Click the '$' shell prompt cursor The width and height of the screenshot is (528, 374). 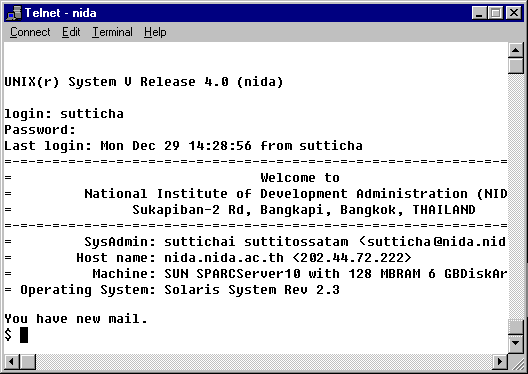coord(24,335)
